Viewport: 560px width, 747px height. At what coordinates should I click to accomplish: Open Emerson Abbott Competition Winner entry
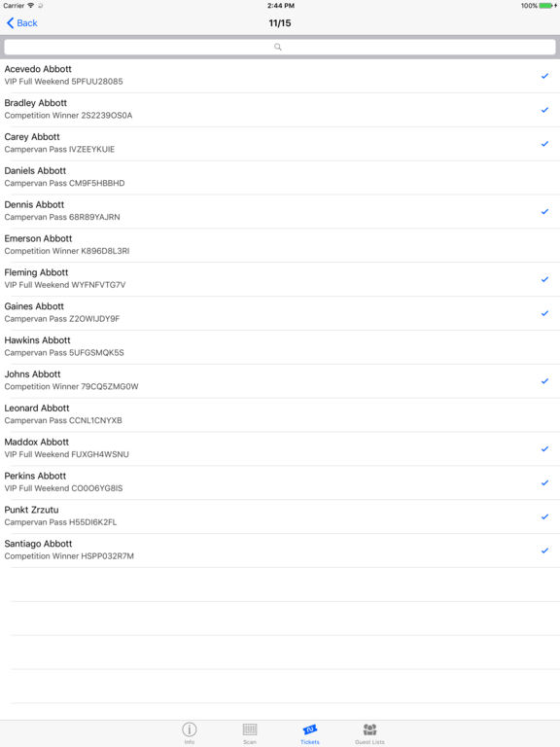coord(280,245)
